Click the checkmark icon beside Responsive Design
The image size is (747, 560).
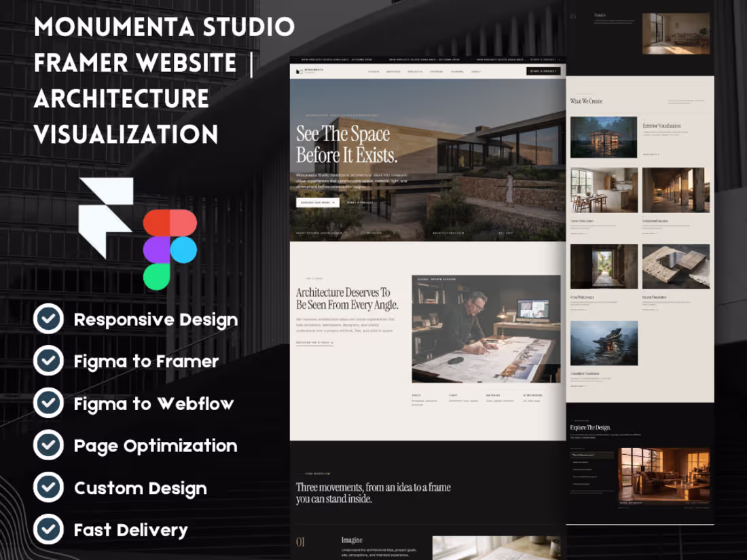click(x=49, y=318)
